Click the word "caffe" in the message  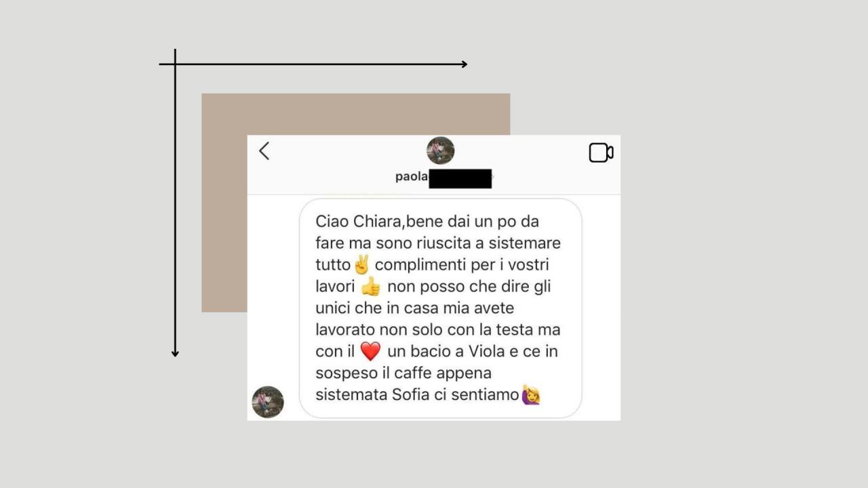coord(435,373)
